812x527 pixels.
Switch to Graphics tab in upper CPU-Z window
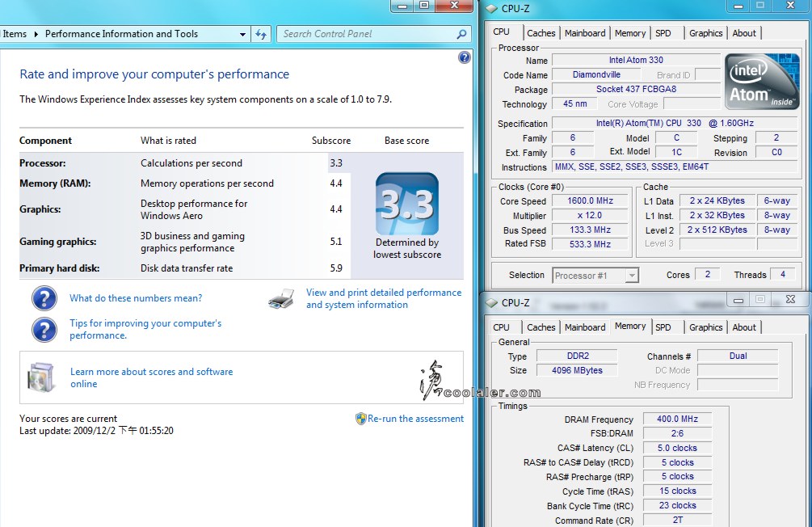705,33
